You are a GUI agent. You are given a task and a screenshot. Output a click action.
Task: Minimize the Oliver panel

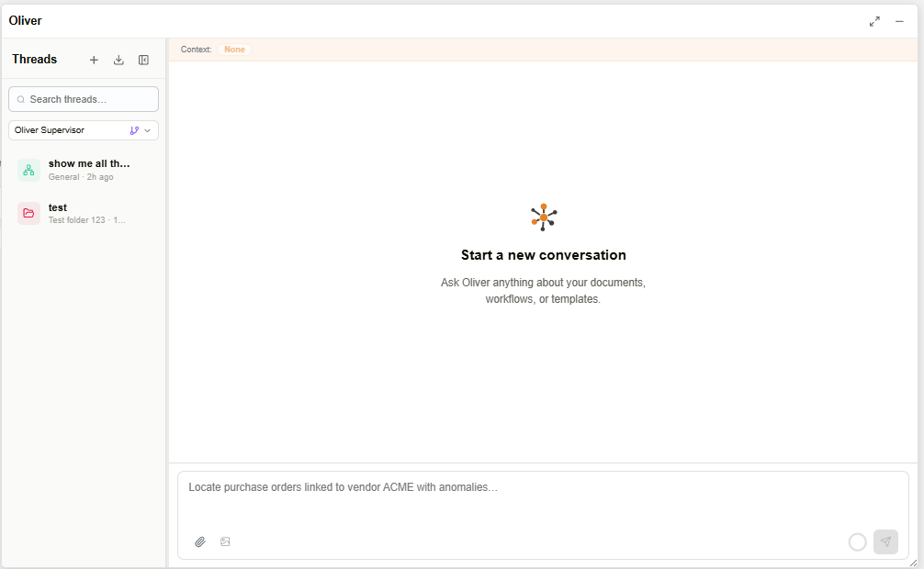click(x=899, y=21)
